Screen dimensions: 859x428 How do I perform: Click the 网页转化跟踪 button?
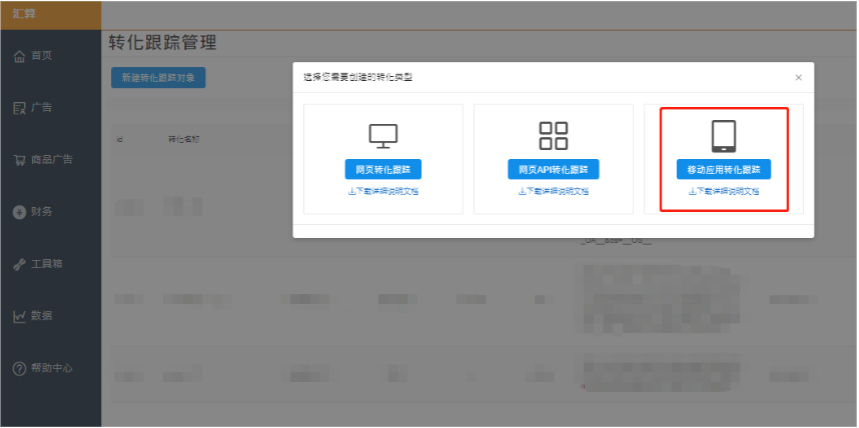[383, 169]
